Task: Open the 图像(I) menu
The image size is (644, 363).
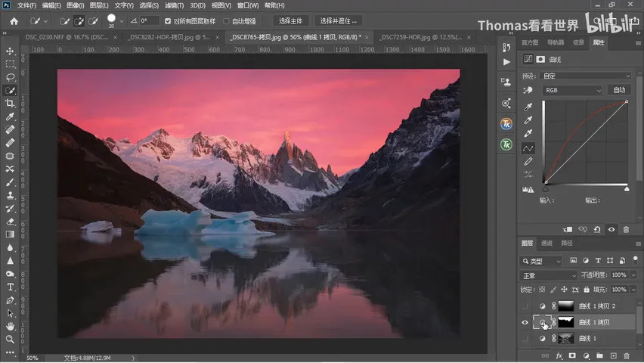Action: click(75, 5)
